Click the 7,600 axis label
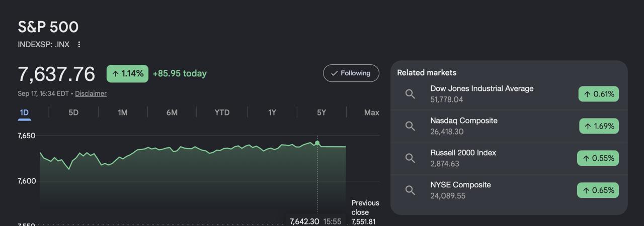 pyautogui.click(x=27, y=181)
